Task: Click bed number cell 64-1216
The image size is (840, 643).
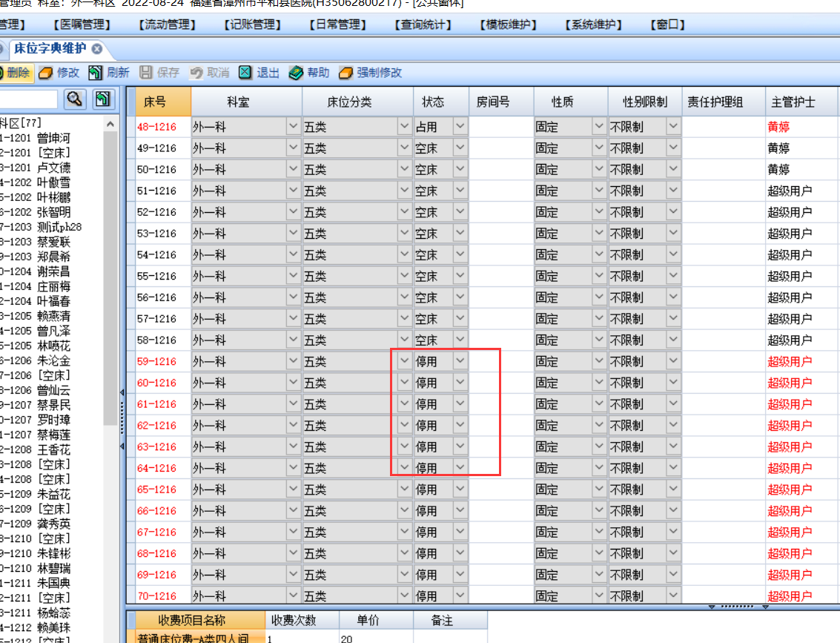Action: [x=163, y=468]
